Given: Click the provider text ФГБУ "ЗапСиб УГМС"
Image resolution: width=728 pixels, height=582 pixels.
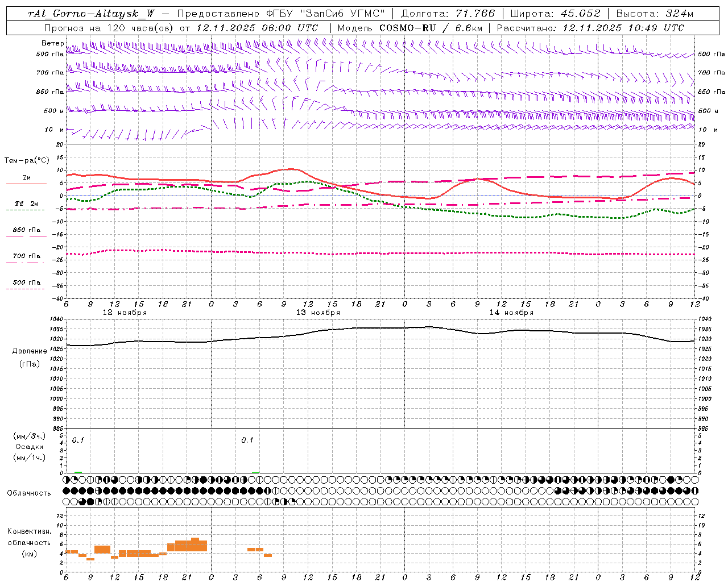Looking at the screenshot, I should [x=325, y=14].
